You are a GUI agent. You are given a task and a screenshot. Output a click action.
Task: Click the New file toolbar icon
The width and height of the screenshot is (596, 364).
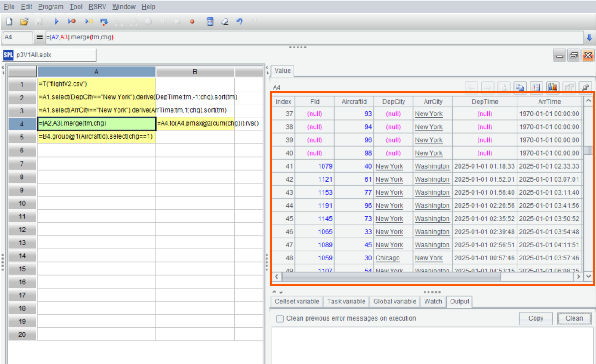pyautogui.click(x=9, y=22)
